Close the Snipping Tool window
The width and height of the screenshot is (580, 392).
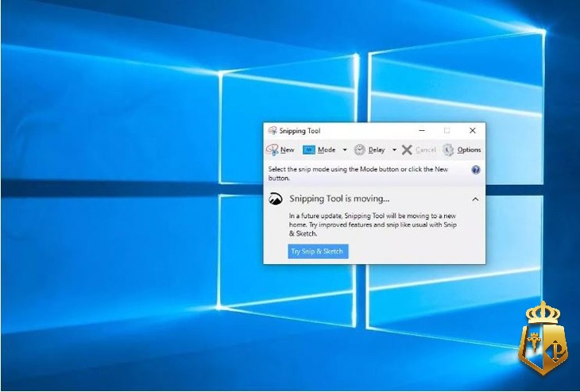click(x=473, y=130)
